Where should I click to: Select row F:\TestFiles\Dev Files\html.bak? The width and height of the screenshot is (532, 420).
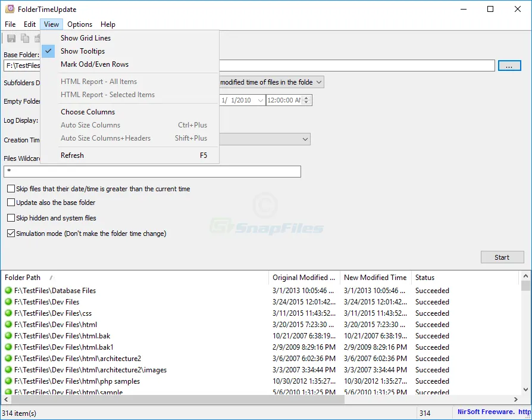(62, 336)
